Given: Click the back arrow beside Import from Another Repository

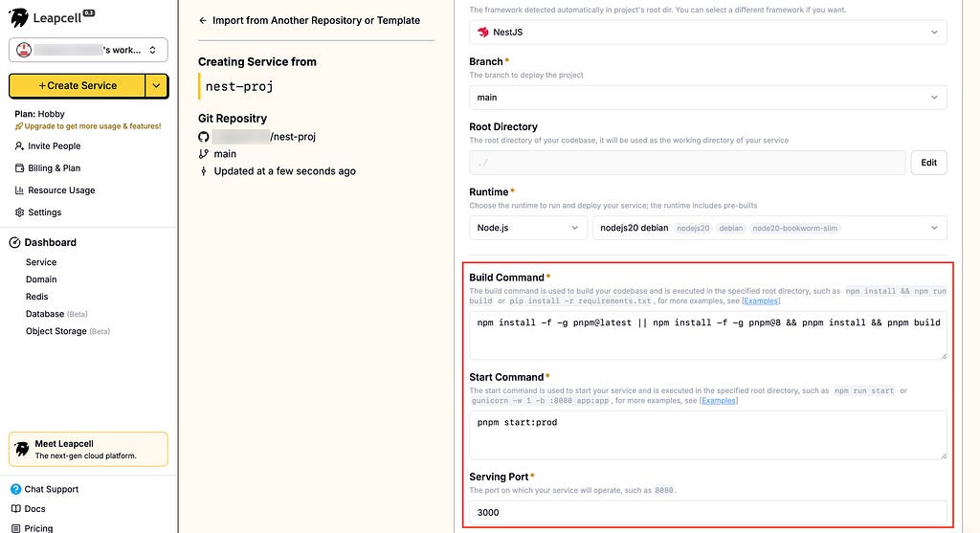Looking at the screenshot, I should tap(203, 21).
